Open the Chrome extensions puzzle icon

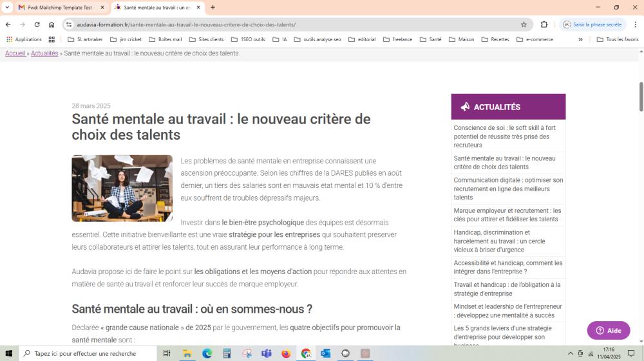pyautogui.click(x=544, y=24)
